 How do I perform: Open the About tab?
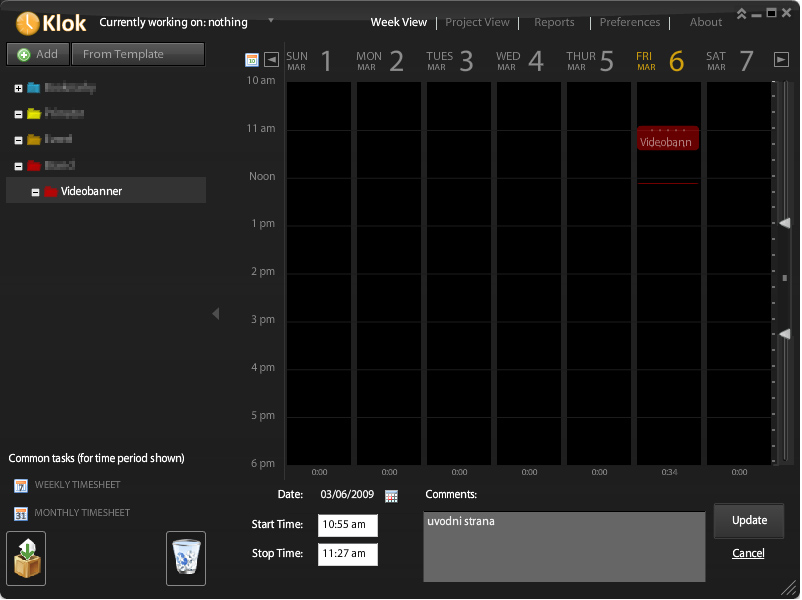coord(706,22)
